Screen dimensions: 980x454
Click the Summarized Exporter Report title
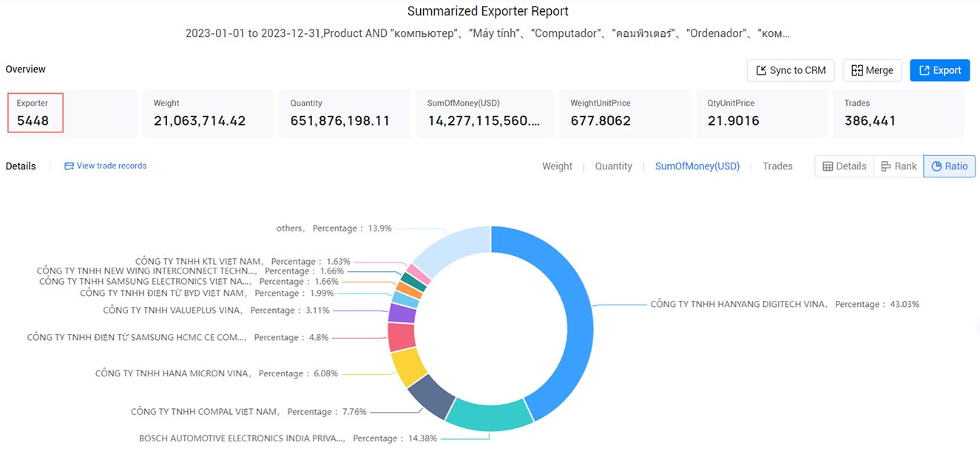coord(488,11)
